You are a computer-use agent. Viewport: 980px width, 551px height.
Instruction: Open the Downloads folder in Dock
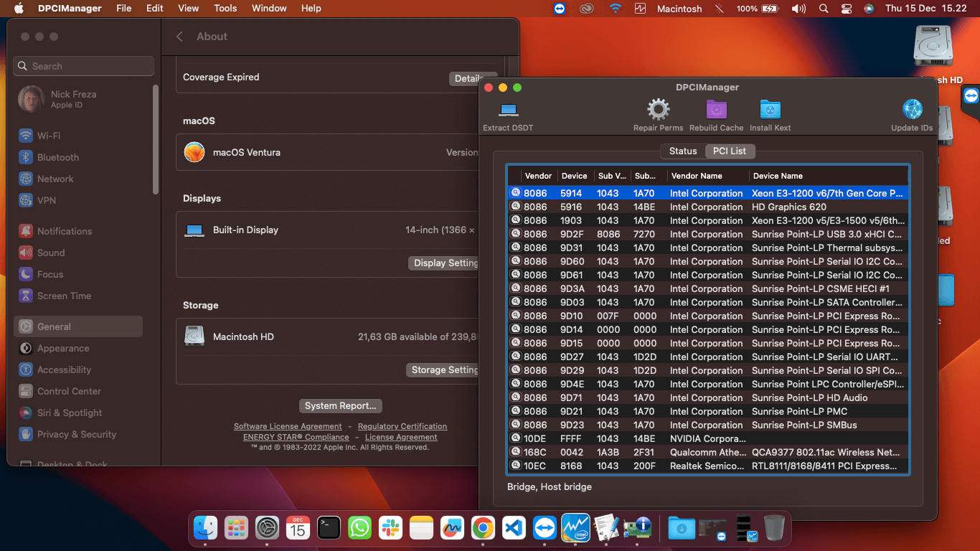tap(680, 528)
